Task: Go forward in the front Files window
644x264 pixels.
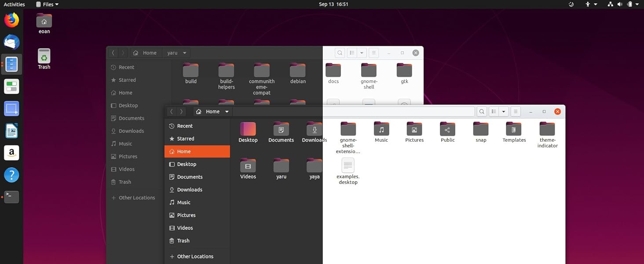Action: [181, 112]
